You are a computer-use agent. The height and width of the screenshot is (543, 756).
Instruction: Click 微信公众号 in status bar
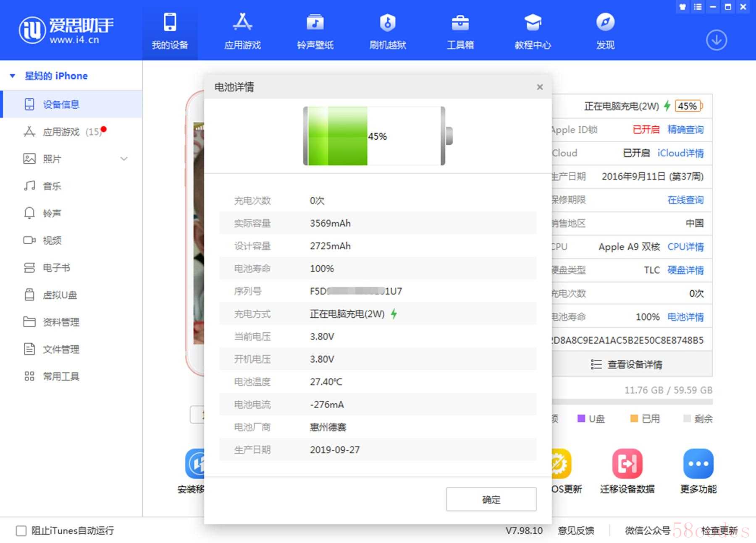coord(647,531)
